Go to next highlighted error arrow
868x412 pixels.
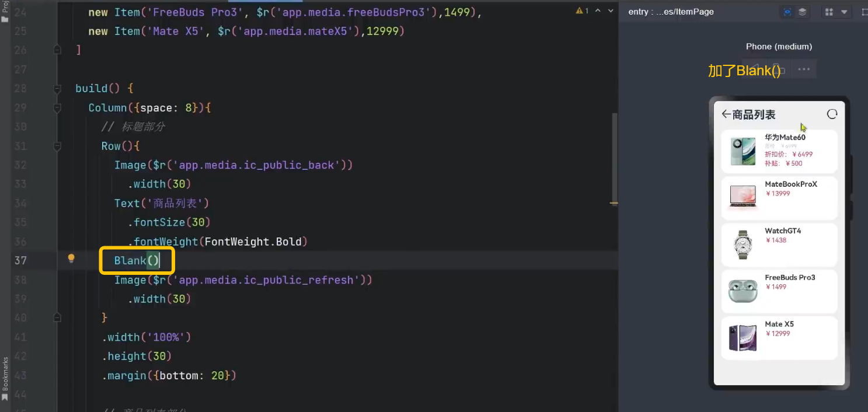[611, 11]
